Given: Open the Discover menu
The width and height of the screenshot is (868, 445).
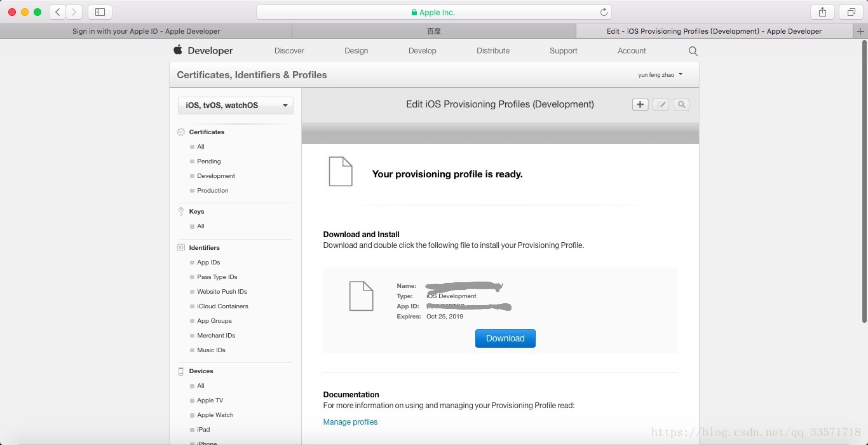Looking at the screenshot, I should tap(289, 51).
